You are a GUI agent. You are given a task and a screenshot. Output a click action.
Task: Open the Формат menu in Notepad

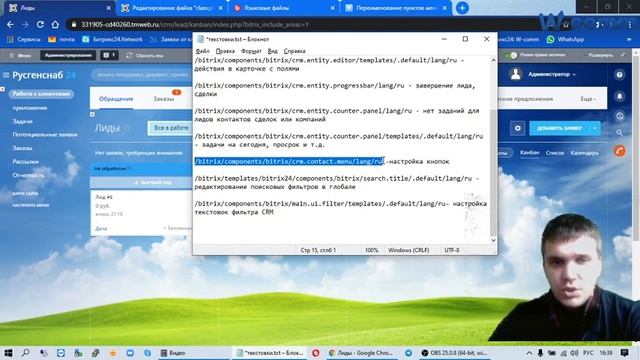click(x=251, y=51)
